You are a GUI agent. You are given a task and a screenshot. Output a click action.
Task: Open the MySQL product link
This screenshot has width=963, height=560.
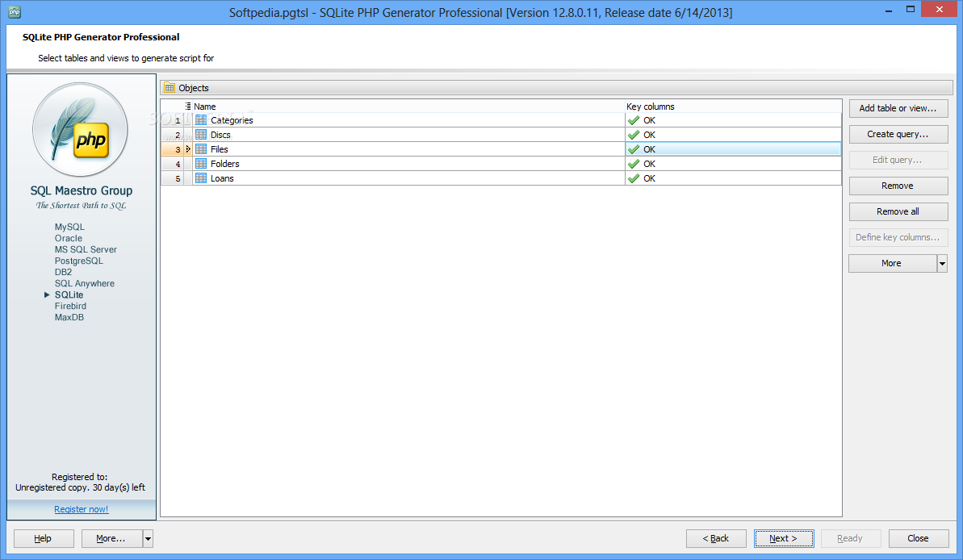(x=69, y=227)
